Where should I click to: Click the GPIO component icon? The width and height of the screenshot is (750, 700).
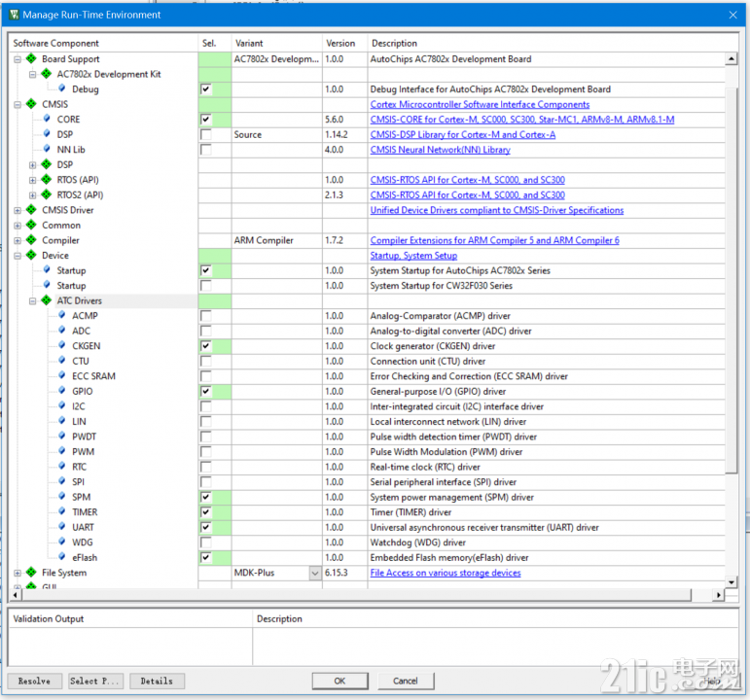point(61,391)
